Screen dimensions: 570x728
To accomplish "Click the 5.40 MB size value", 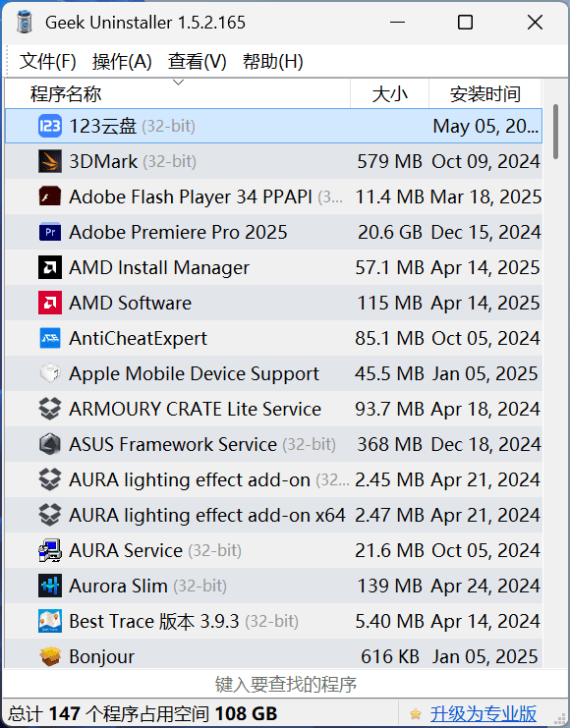I will (x=390, y=621).
